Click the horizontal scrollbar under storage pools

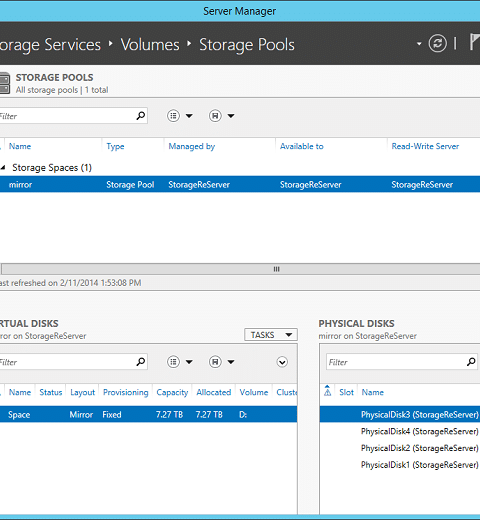(x=240, y=269)
